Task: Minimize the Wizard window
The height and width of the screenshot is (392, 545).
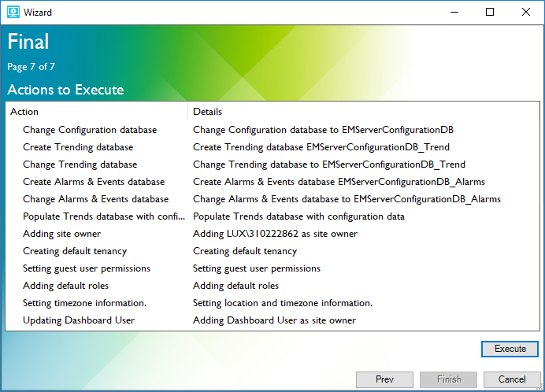Action: tap(454, 12)
